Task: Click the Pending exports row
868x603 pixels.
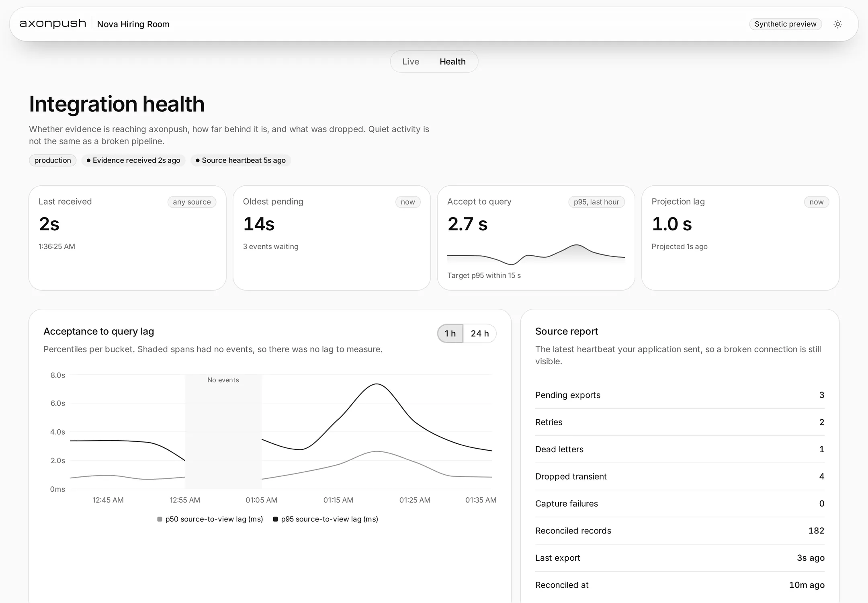Action: (x=680, y=395)
